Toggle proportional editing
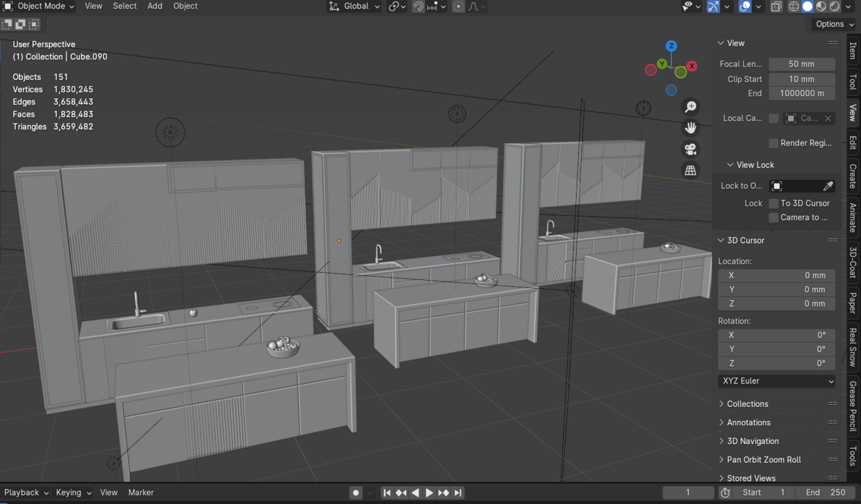The image size is (861, 504). [458, 6]
